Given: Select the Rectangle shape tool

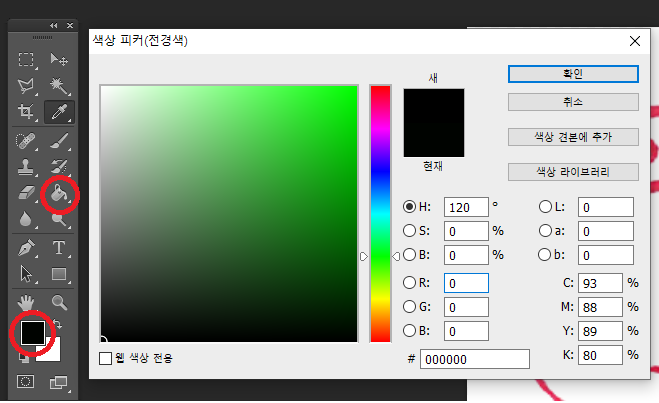Looking at the screenshot, I should [x=59, y=274].
